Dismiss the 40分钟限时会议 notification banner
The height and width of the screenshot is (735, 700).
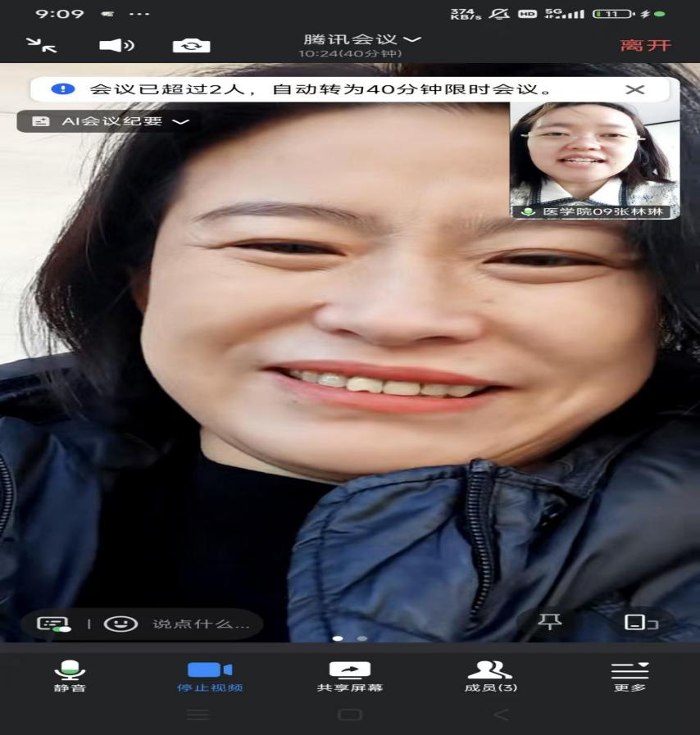tap(635, 89)
